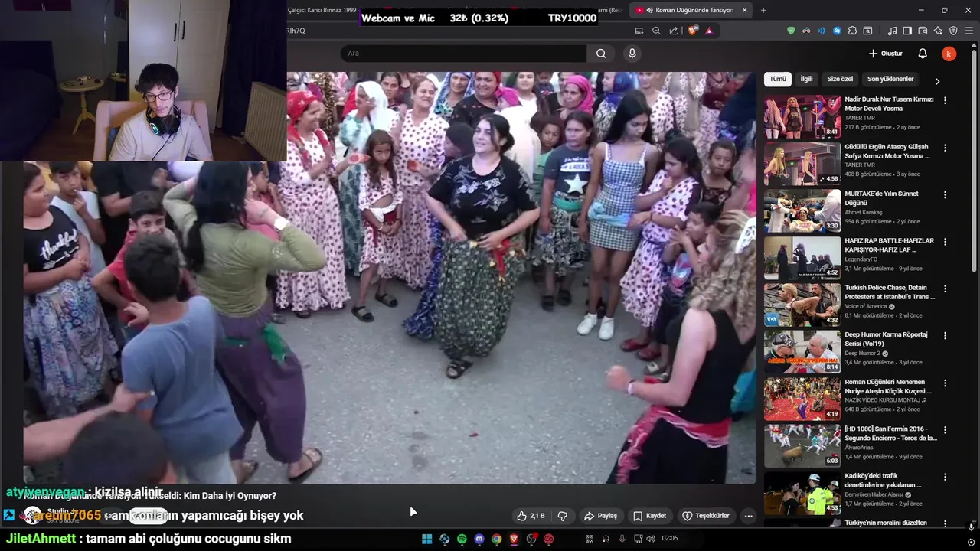
Task: Click the Brave Shields lion icon
Action: (x=692, y=31)
